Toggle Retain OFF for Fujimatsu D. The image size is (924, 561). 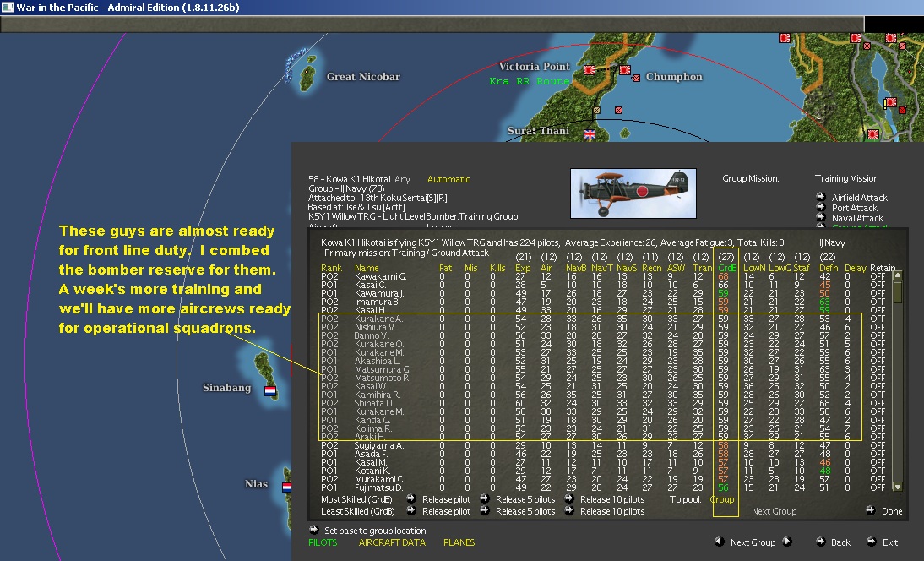(x=878, y=487)
